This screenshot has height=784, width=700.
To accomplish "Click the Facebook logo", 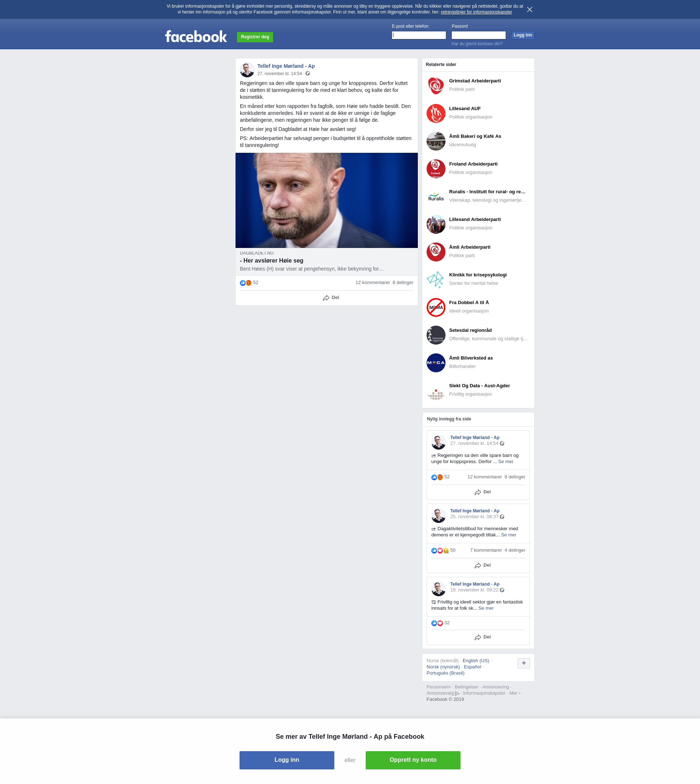I will tap(196, 36).
